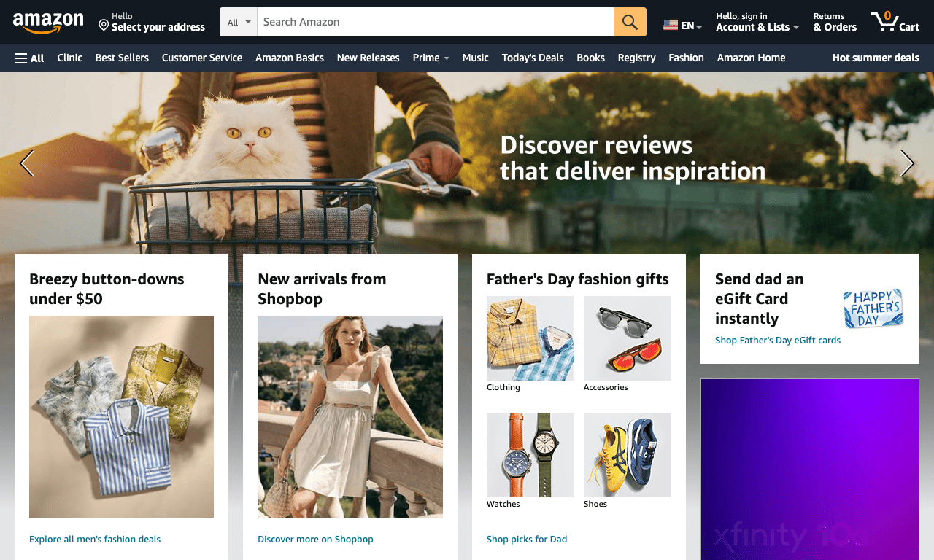Click New arrivals from Shopbop heading

coord(322,289)
